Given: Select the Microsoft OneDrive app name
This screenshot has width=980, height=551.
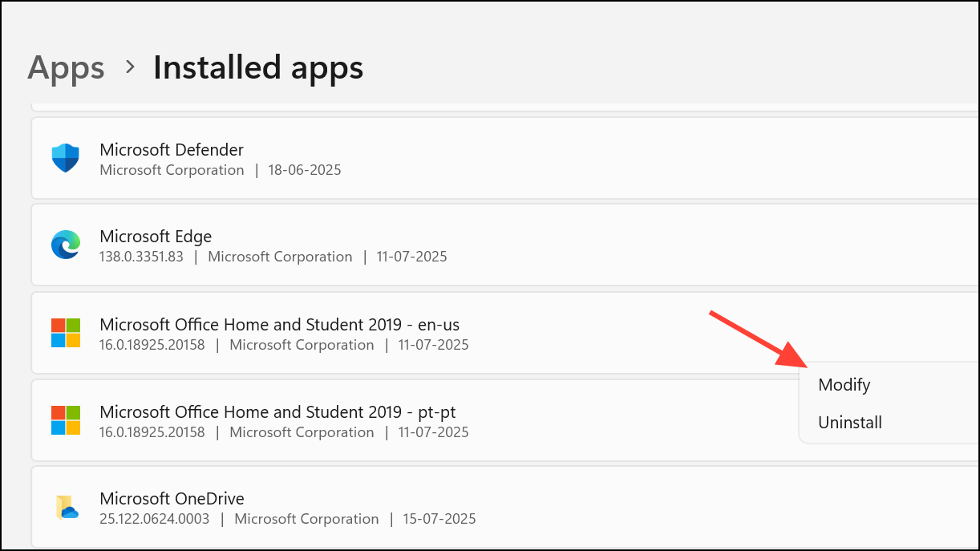Looking at the screenshot, I should click(172, 499).
